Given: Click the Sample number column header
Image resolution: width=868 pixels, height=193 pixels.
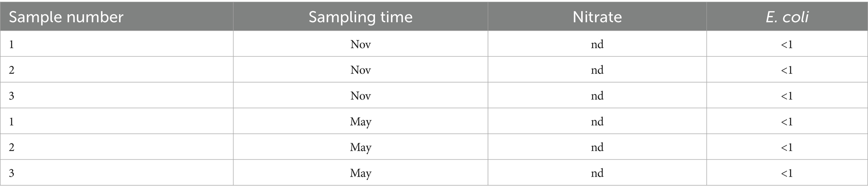Looking at the screenshot, I should point(66,17).
